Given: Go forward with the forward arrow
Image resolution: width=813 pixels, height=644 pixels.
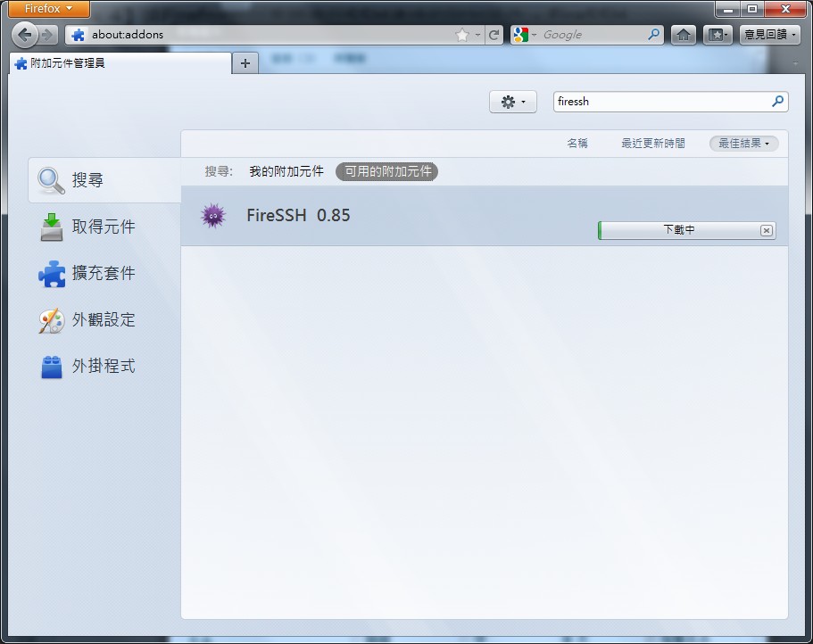Looking at the screenshot, I should coord(47,35).
